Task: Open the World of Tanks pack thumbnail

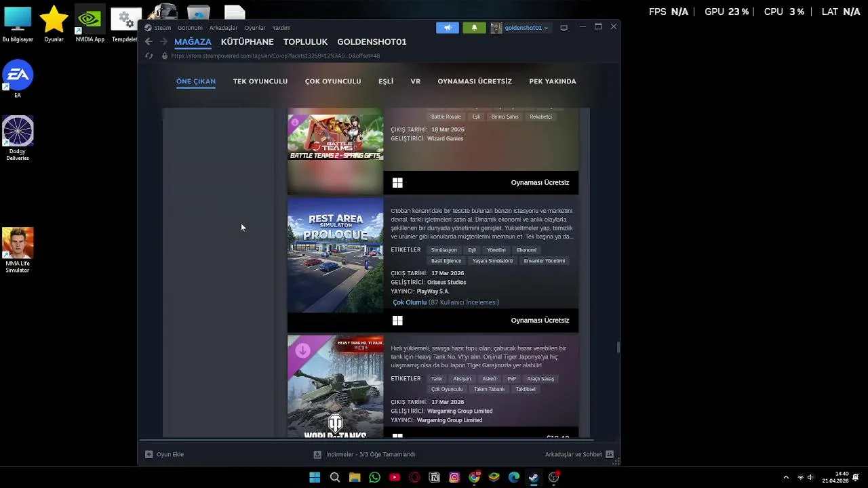Action: (x=335, y=386)
